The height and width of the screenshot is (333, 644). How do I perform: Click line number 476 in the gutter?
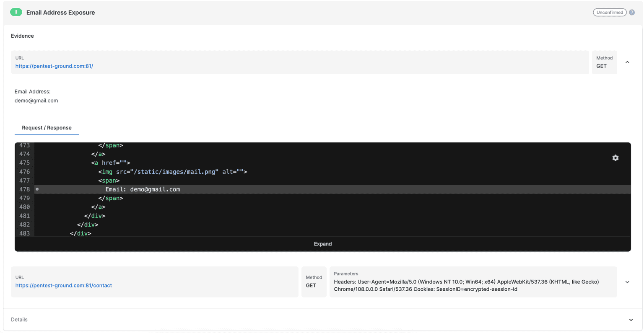[x=24, y=172]
